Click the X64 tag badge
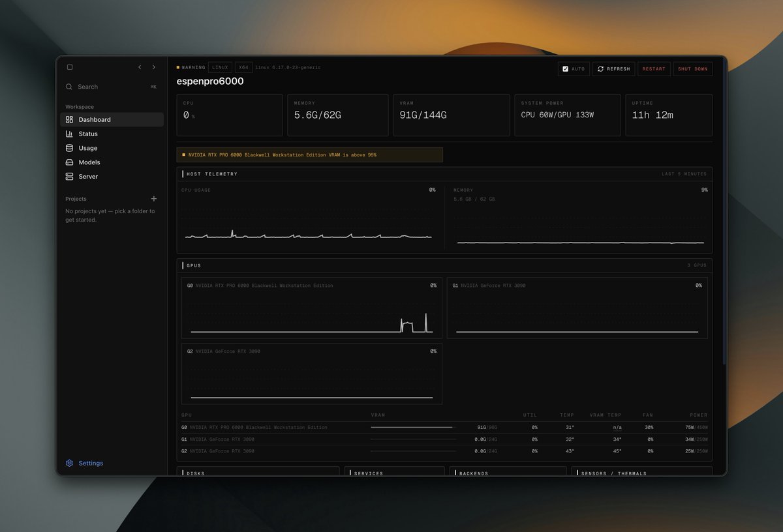Image resolution: width=783 pixels, height=532 pixels. pyautogui.click(x=243, y=67)
